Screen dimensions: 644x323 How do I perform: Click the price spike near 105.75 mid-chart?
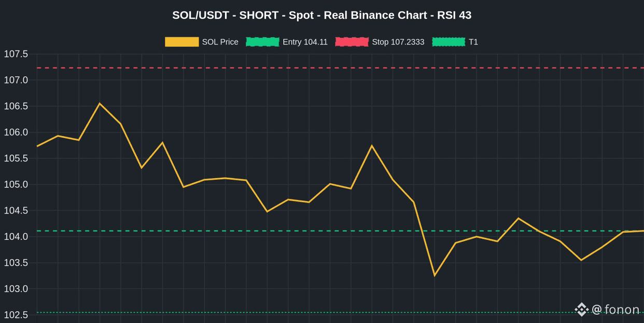(x=372, y=145)
